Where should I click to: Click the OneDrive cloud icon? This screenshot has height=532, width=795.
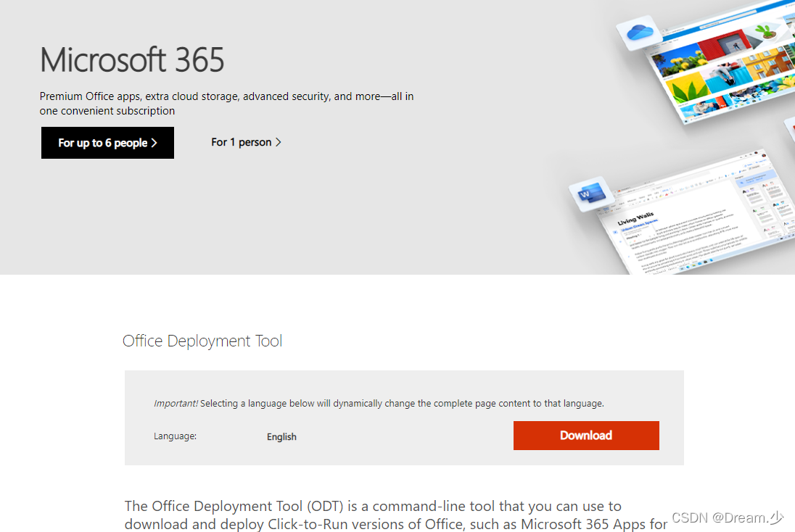coord(639,33)
